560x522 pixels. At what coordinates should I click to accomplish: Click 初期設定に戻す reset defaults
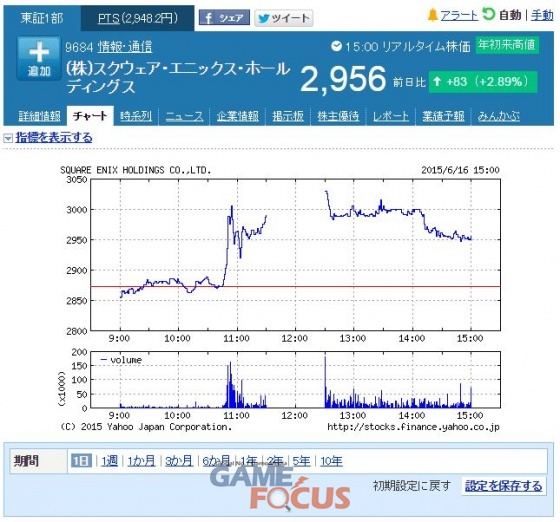click(412, 486)
